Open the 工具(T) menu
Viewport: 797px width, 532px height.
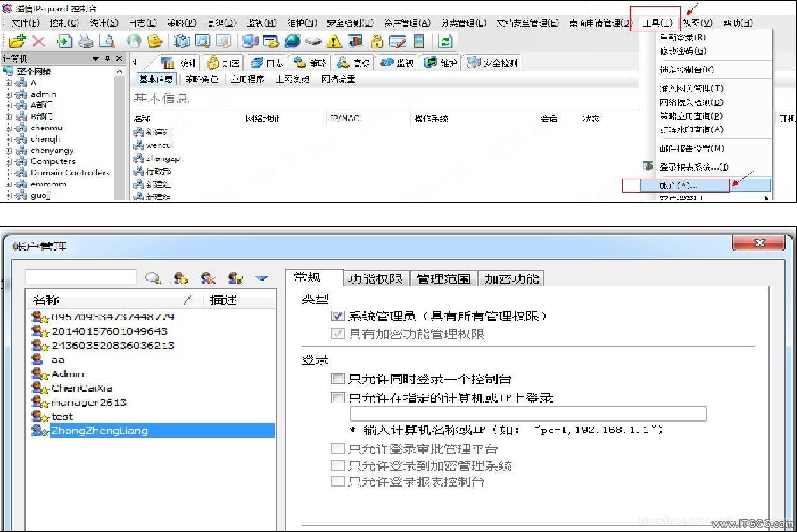coord(657,23)
